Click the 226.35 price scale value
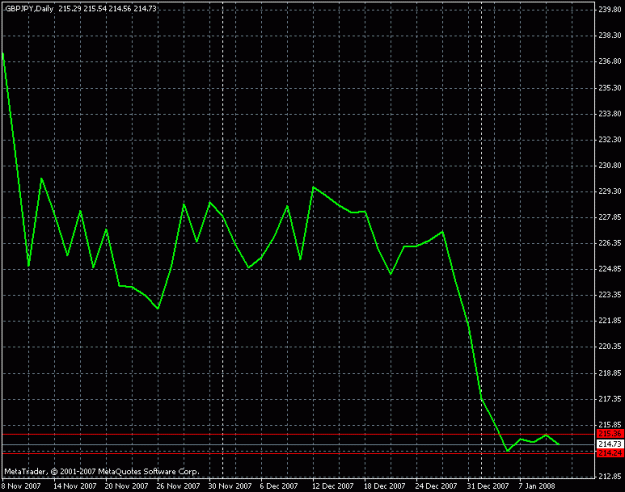Image resolution: width=625 pixels, height=492 pixels. pos(610,243)
